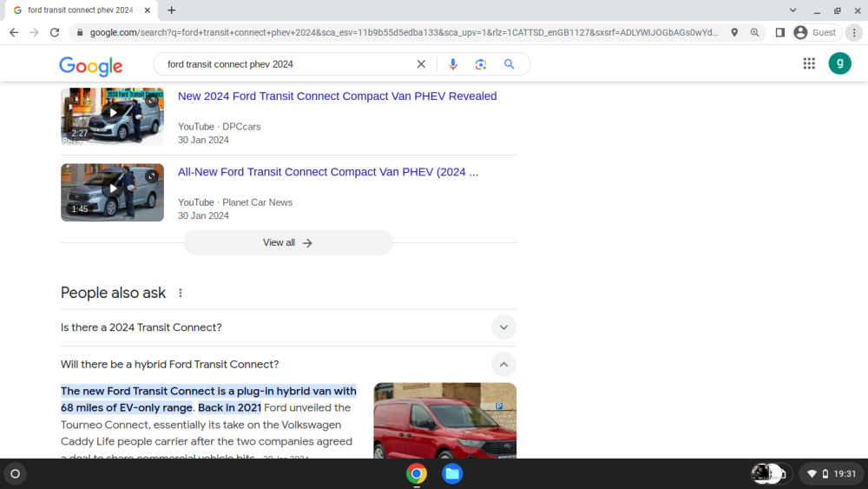Open the ChromeOS launcher button
This screenshot has height=489, width=868.
coord(16,473)
